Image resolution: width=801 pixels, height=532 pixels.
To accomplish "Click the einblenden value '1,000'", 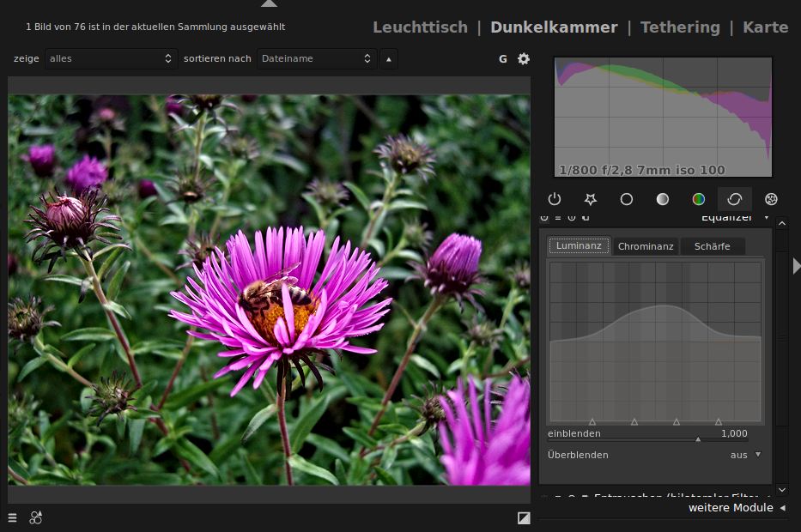I will (x=734, y=433).
